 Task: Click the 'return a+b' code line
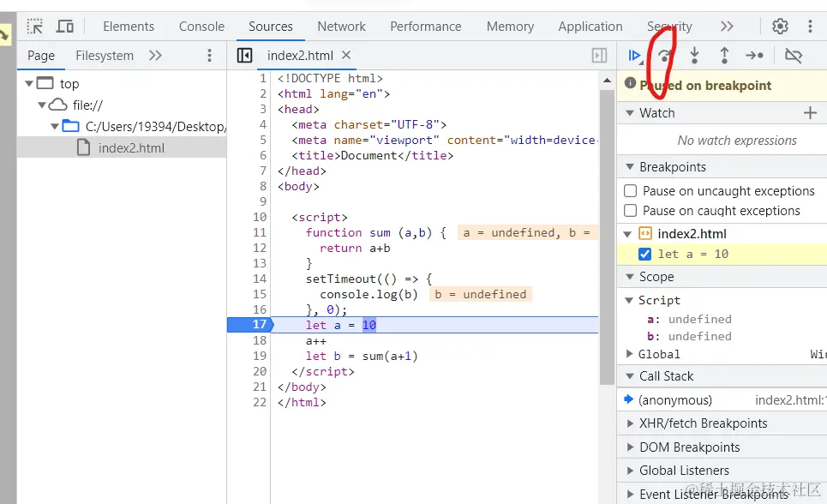355,248
